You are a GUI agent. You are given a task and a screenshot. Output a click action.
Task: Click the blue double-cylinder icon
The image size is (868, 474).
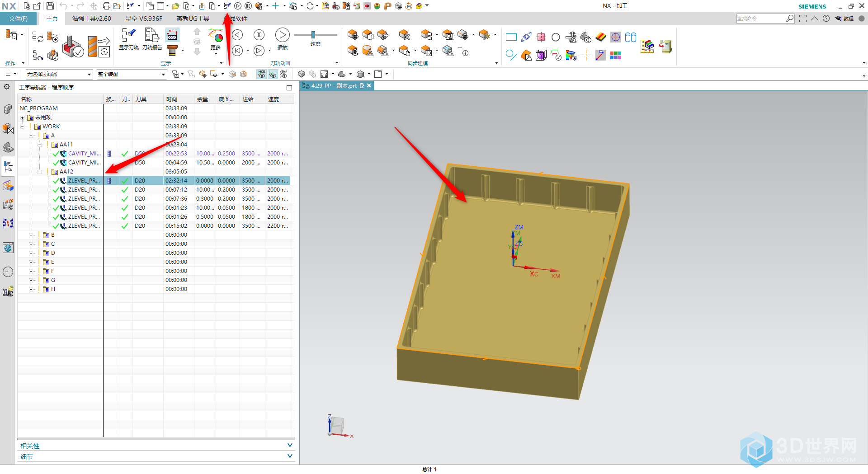pos(631,37)
